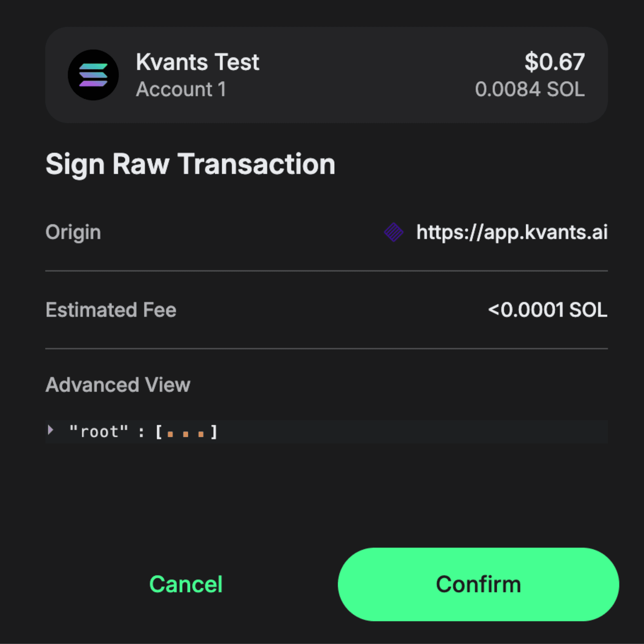Expand the root node disclosure triangle

(51, 430)
